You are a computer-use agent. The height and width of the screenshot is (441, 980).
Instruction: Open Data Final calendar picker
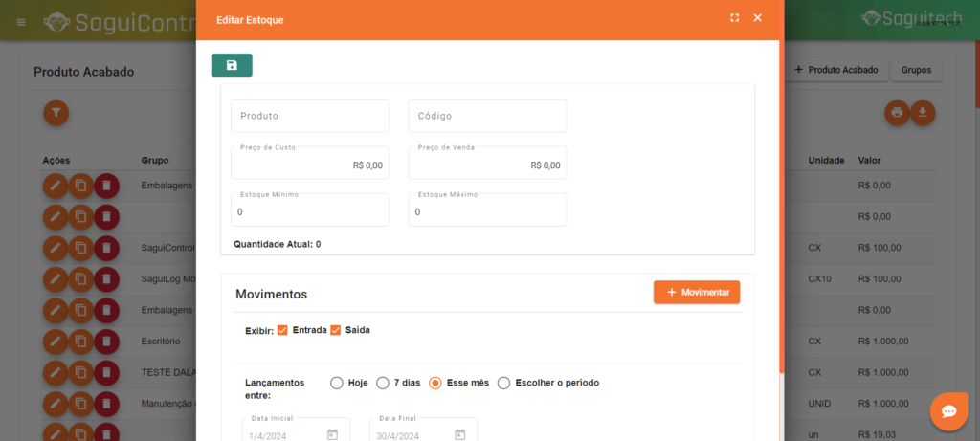pos(459,434)
